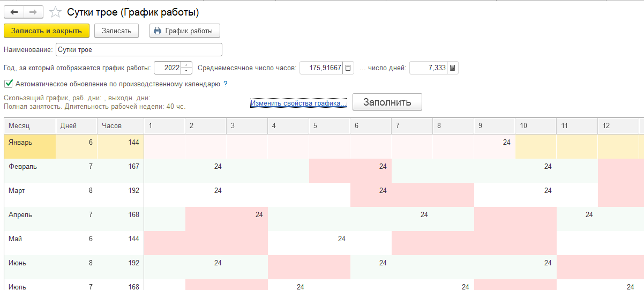Click the back navigation arrow
644x290 pixels.
pyautogui.click(x=14, y=11)
